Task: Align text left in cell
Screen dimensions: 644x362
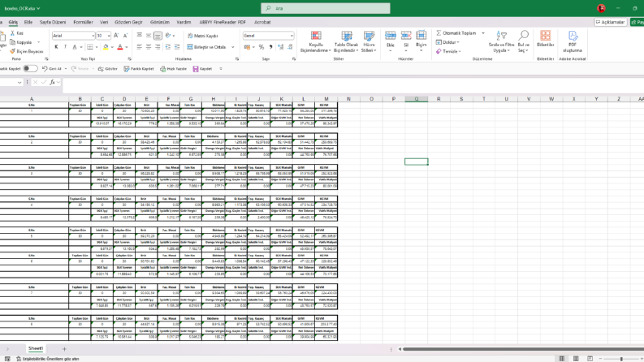Action: pyautogui.click(x=139, y=47)
